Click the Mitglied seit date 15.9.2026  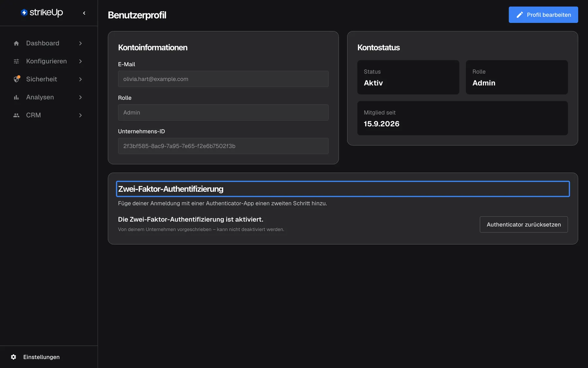pyautogui.click(x=382, y=124)
